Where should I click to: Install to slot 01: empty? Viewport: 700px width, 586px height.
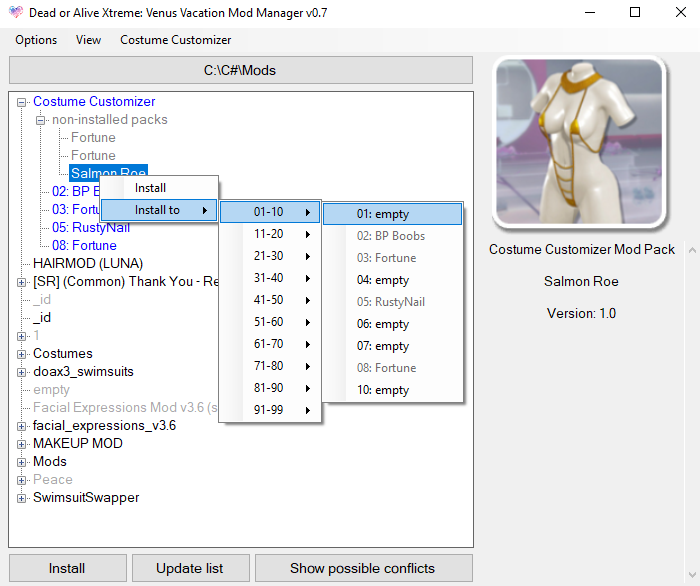pos(392,214)
